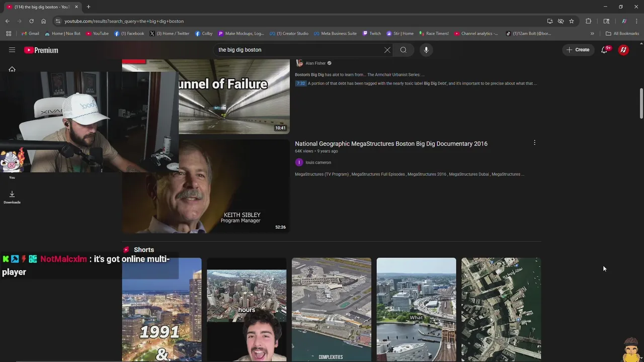Open the Colby bookmark
The height and width of the screenshot is (362, 644).
(204, 34)
